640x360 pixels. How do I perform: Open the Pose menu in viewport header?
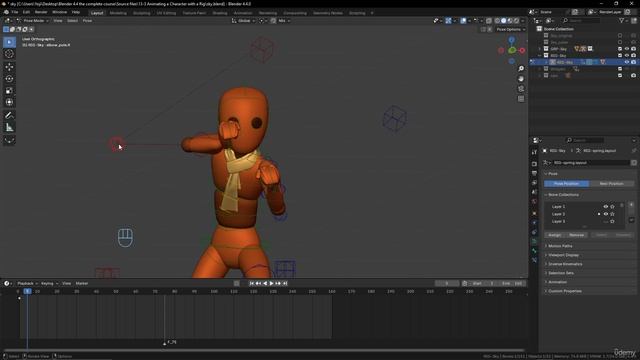click(x=87, y=20)
